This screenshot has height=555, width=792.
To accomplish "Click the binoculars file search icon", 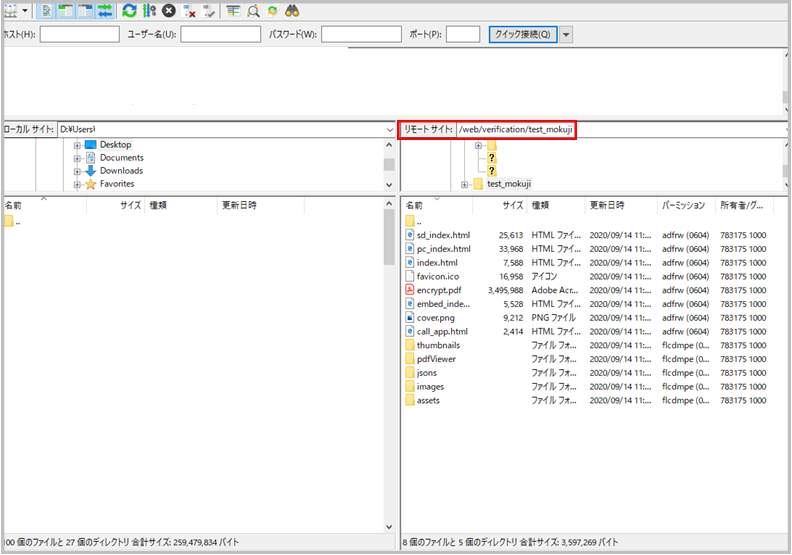I will [293, 12].
